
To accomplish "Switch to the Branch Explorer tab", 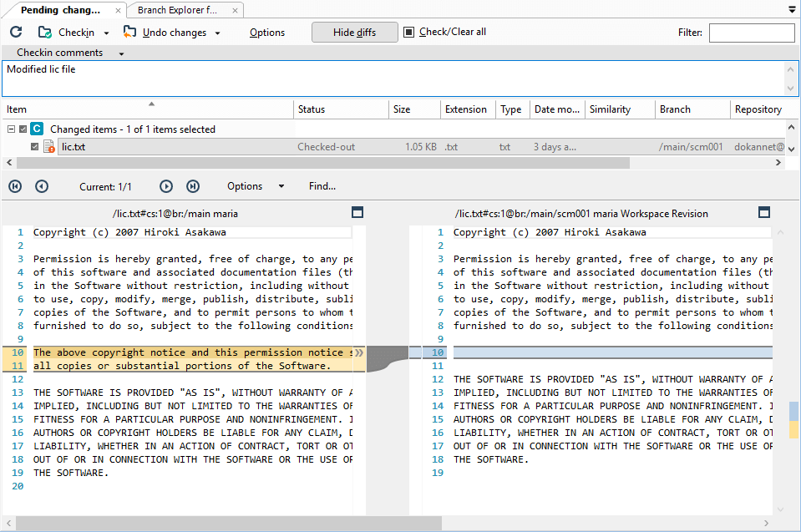I will point(177,10).
